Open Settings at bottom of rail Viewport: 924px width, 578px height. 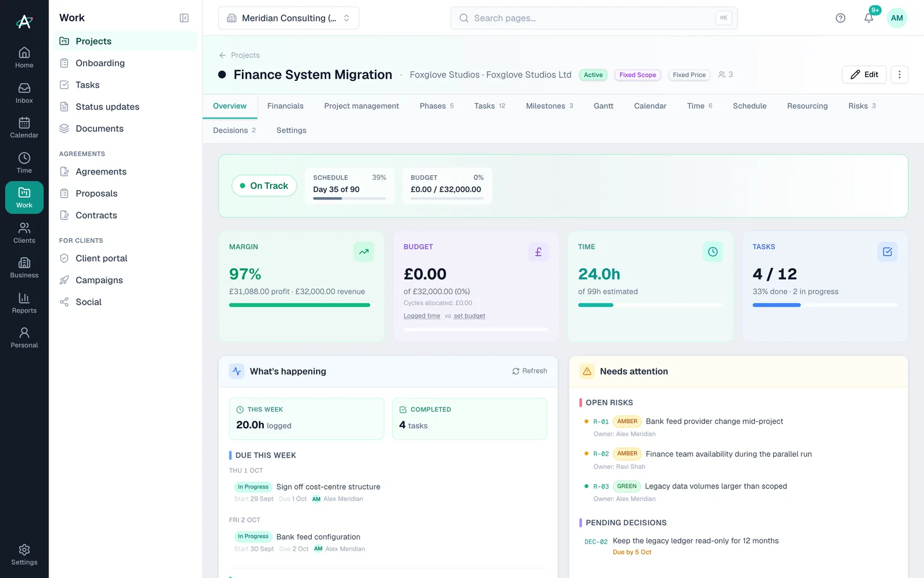(x=24, y=555)
